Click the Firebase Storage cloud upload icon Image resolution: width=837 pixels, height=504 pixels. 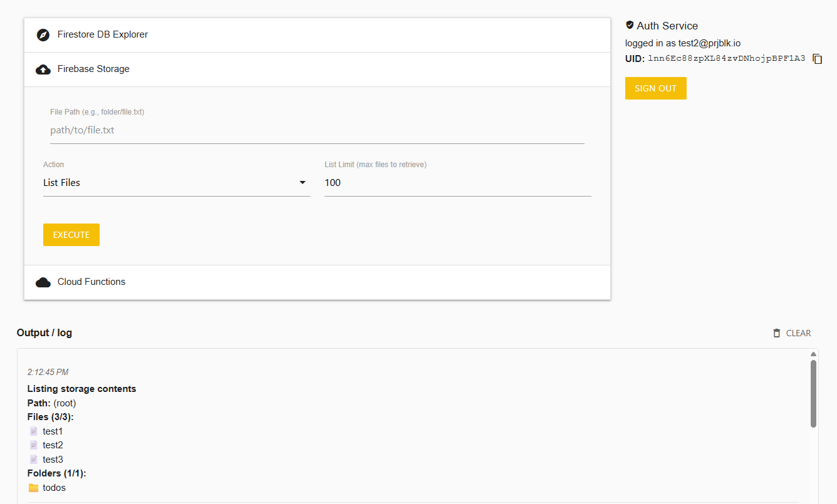(43, 69)
